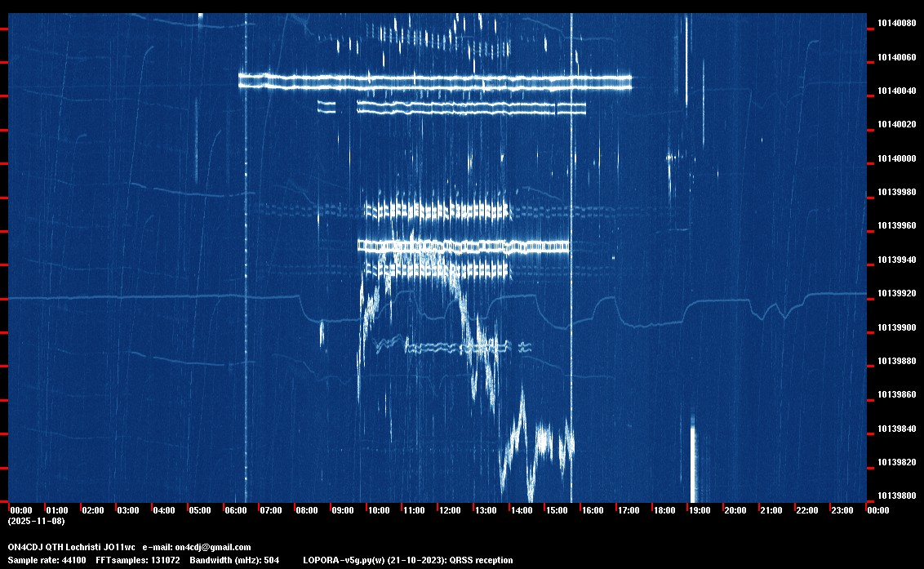This screenshot has height=569, width=924.
Task: Click the 23:00 time axis label
Action: 842,510
